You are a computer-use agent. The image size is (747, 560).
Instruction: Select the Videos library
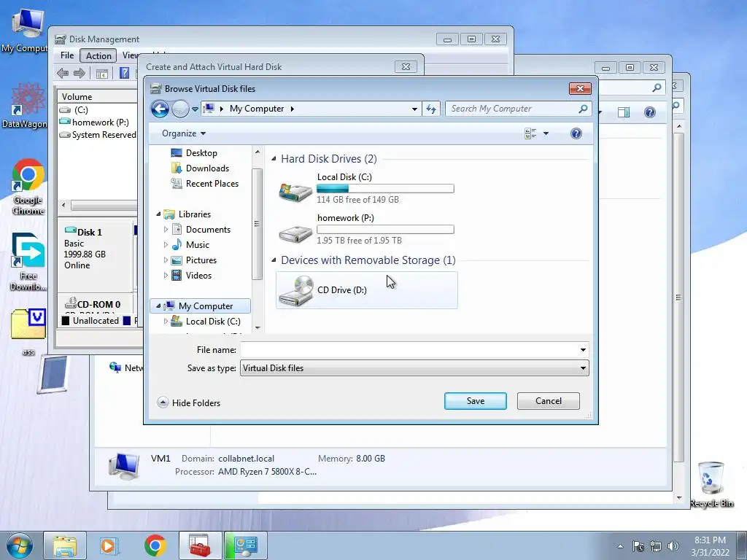point(198,275)
